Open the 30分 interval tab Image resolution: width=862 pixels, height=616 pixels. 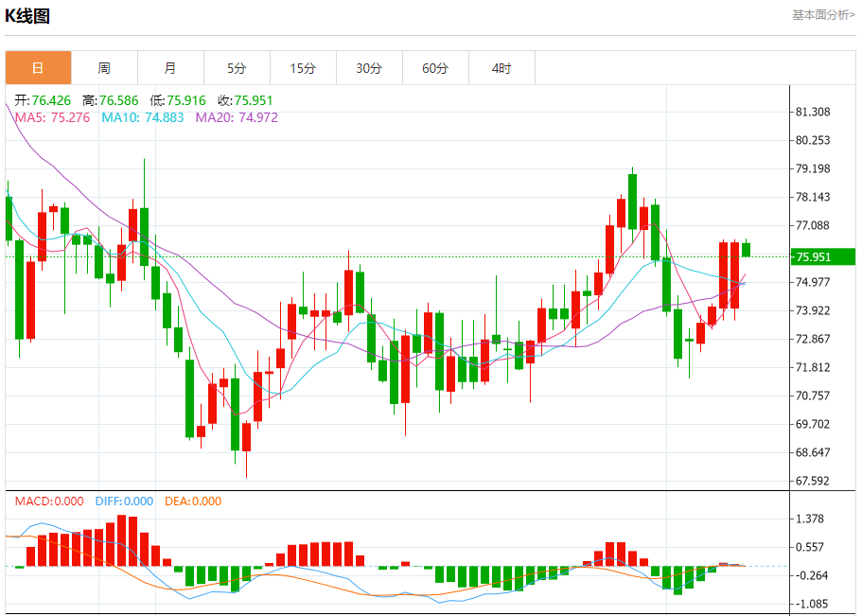pyautogui.click(x=369, y=67)
